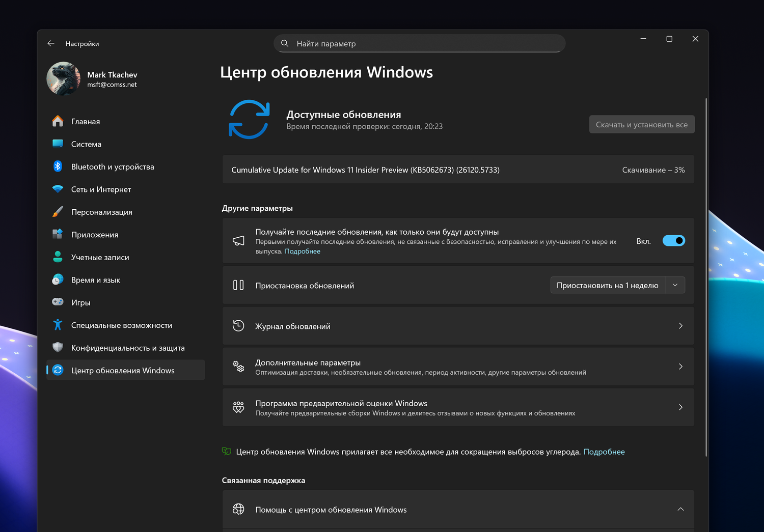The image size is (764, 532).
Task: Click the Сеть и Интернет Wi-Fi icon
Action: point(58,189)
